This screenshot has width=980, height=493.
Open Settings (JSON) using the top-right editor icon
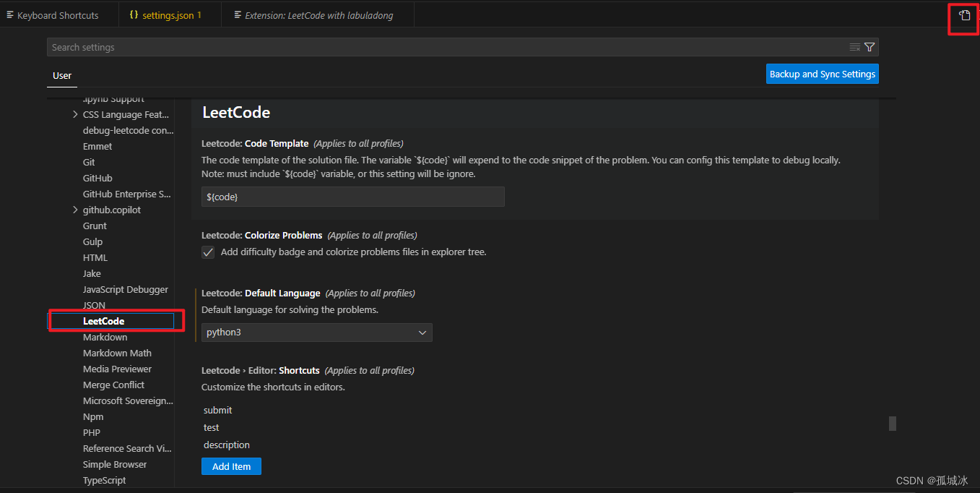pos(963,14)
